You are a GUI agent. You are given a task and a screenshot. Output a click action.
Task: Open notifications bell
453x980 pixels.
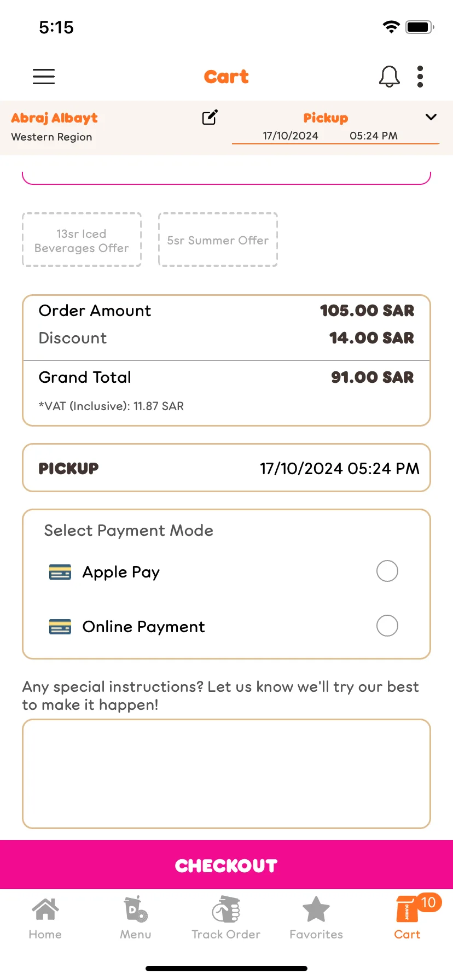tap(389, 77)
